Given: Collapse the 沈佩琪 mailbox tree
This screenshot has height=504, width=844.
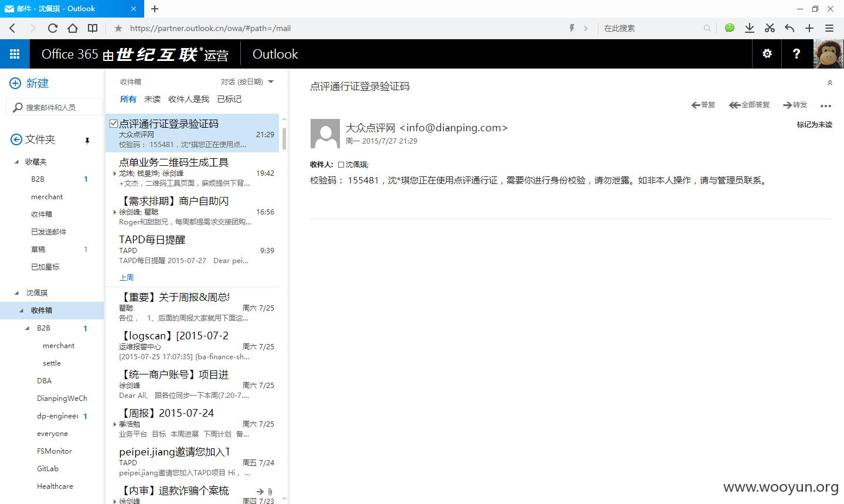Looking at the screenshot, I should coord(16,293).
